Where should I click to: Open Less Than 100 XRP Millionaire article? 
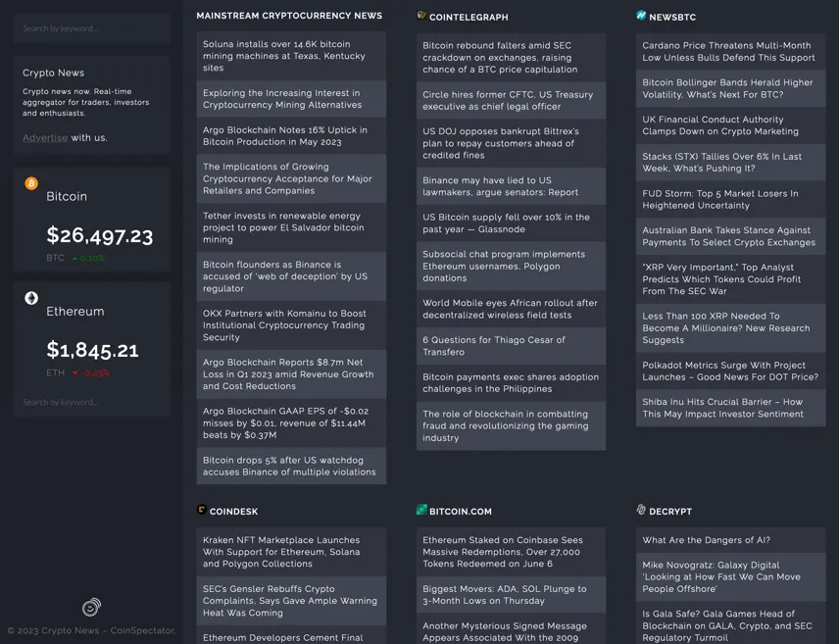[x=731, y=328]
